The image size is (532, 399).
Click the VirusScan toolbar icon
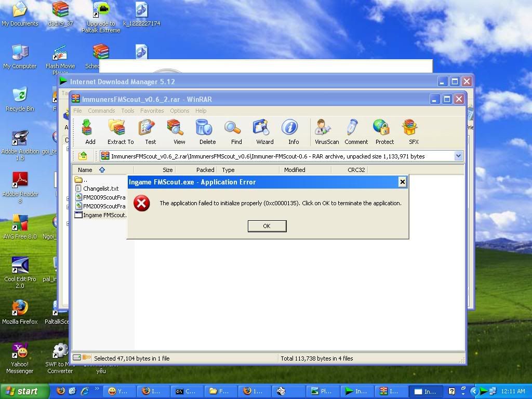(327, 132)
